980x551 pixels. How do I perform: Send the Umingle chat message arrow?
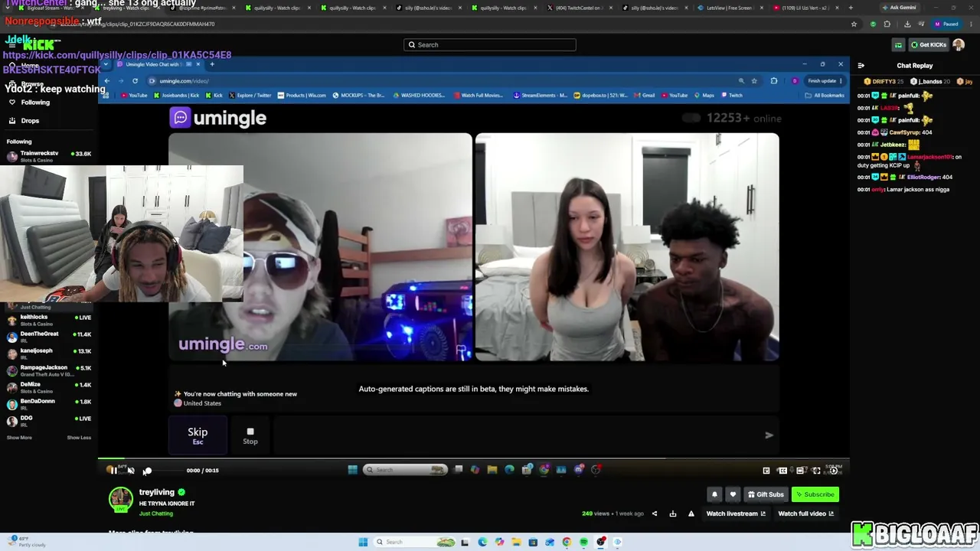[x=769, y=435]
